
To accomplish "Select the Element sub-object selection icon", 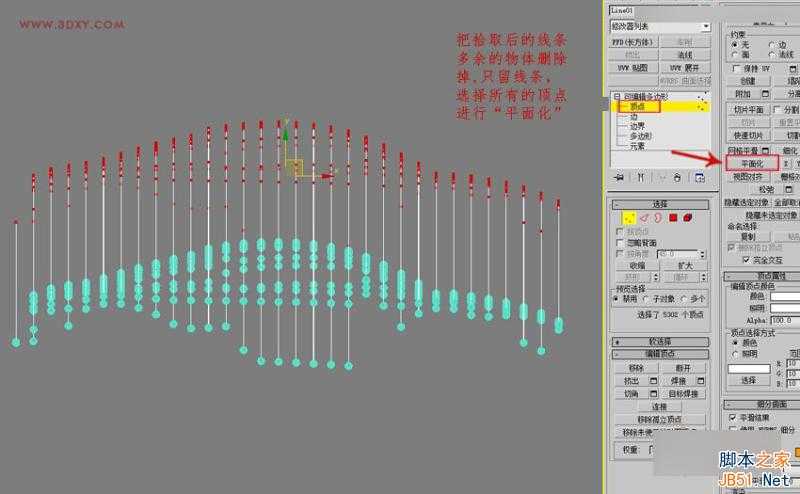I will [x=687, y=218].
